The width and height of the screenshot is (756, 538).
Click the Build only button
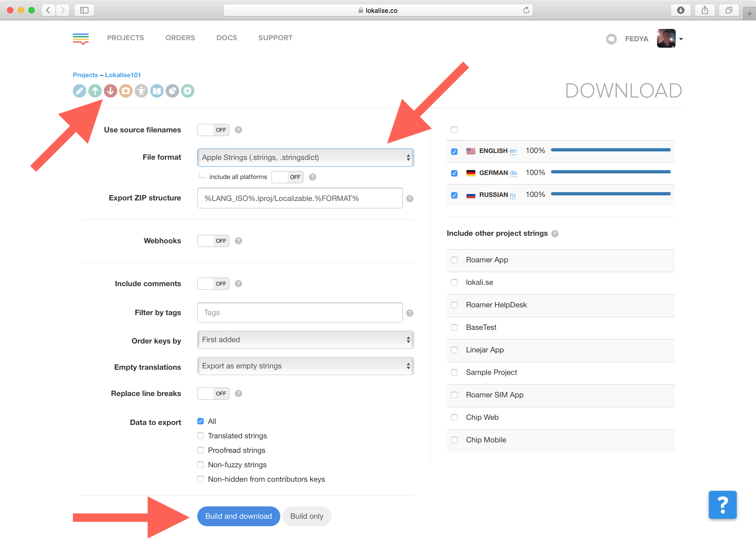[307, 516]
